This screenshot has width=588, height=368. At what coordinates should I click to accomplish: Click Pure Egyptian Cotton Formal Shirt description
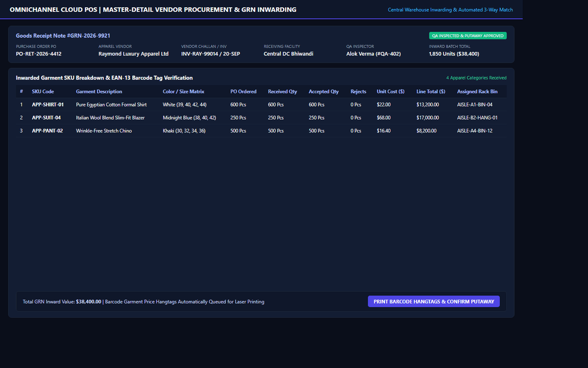pyautogui.click(x=111, y=105)
